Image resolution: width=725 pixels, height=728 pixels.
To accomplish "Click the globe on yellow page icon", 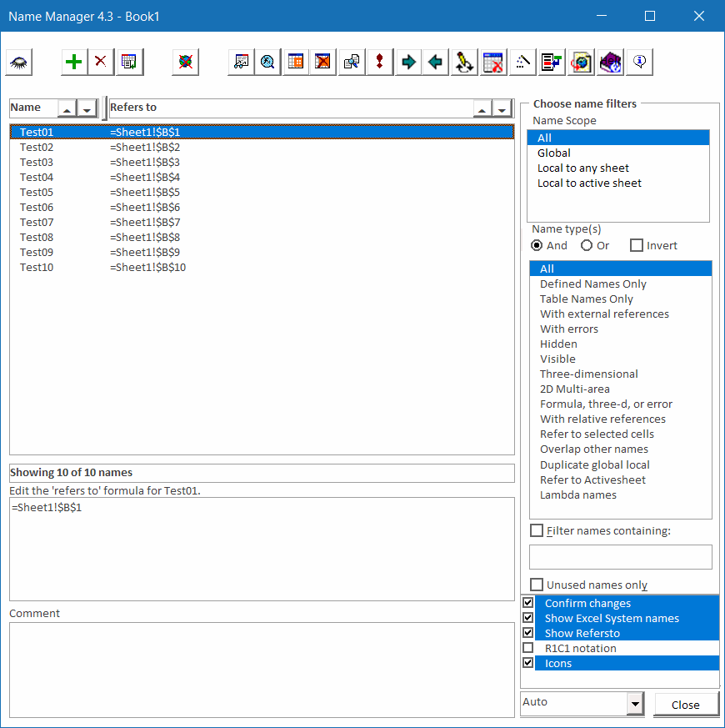I will pyautogui.click(x=581, y=62).
